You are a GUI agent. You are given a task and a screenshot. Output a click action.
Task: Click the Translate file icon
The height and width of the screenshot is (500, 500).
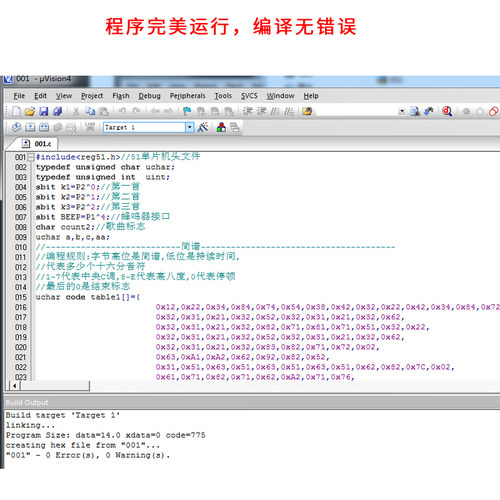pyautogui.click(x=16, y=127)
